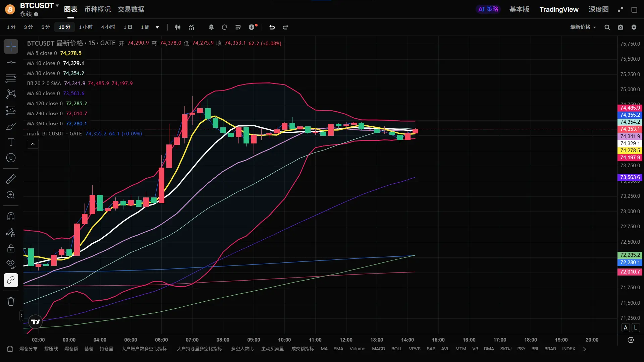The image size is (644, 362).
Task: Select the ruler measure tool
Action: coord(11,179)
